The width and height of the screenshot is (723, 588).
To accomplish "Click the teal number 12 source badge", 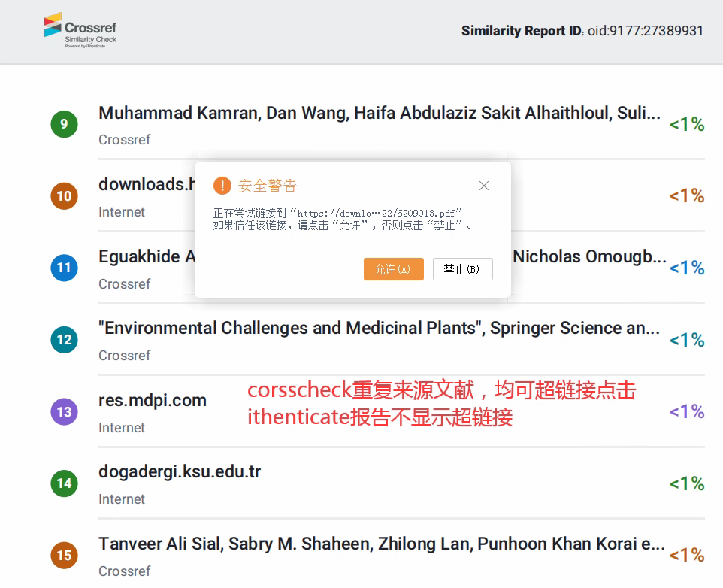I will pos(64,340).
